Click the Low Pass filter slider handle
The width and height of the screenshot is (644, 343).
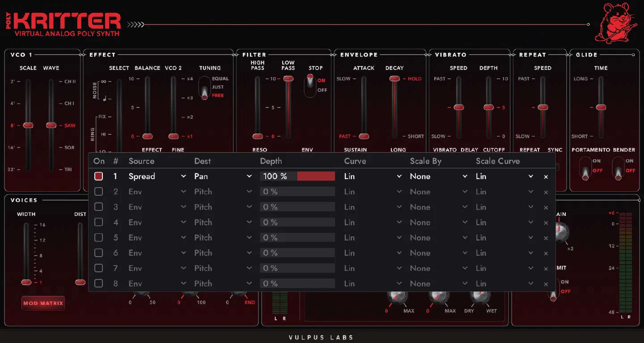(288, 79)
